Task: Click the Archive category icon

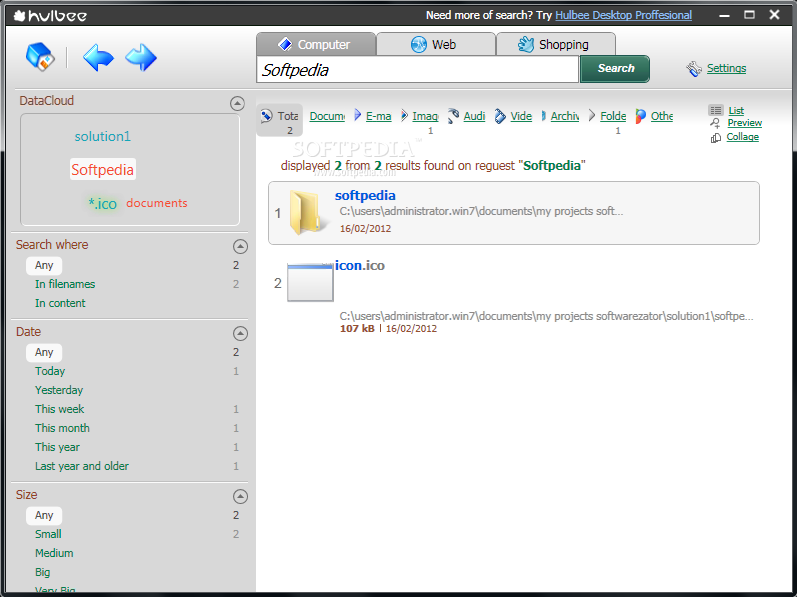Action: 543,116
